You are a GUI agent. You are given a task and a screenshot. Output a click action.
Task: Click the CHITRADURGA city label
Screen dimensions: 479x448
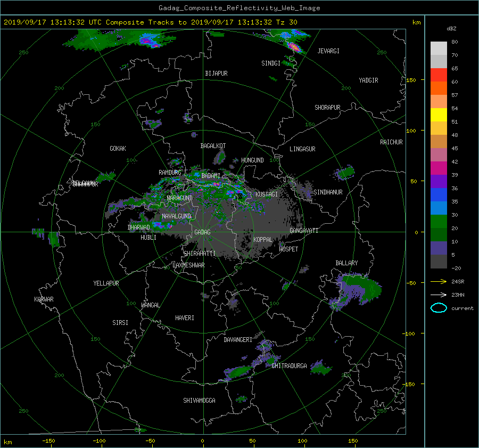tap(289, 366)
